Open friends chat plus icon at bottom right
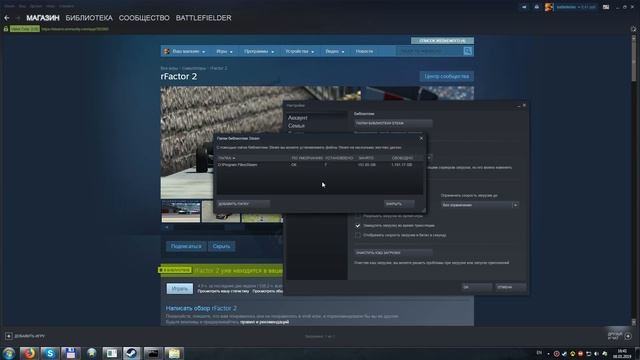640x360 pixels. pos(628,336)
